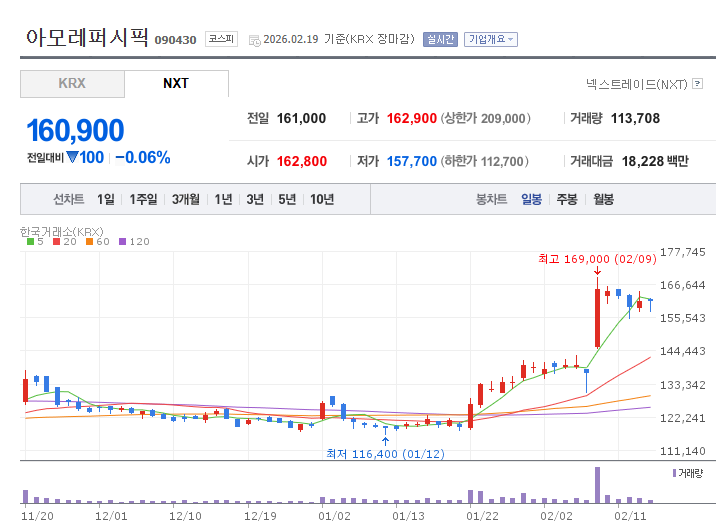Image resolution: width=716 pixels, height=532 pixels.
Task: Click the 122,241 price axis label
Action: click(683, 418)
